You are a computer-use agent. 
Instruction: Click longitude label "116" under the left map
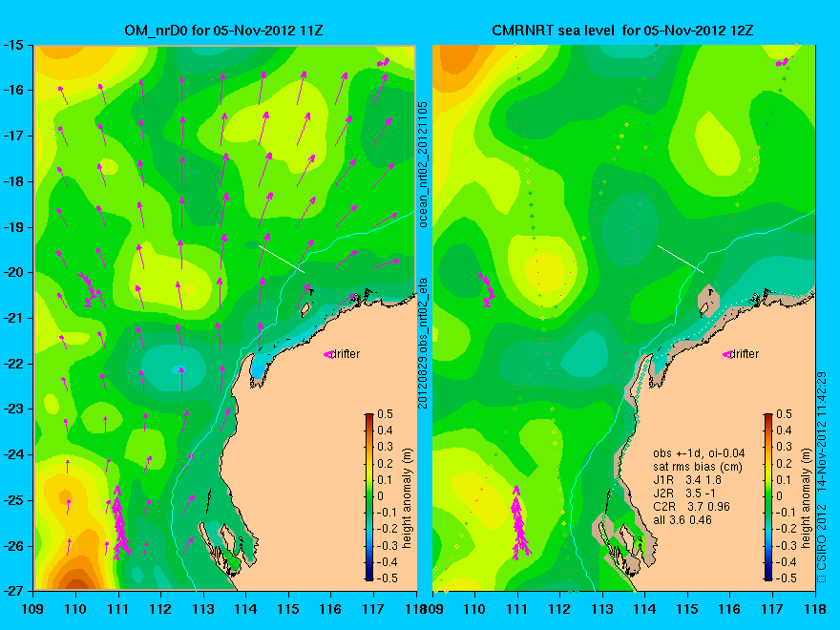[330, 609]
